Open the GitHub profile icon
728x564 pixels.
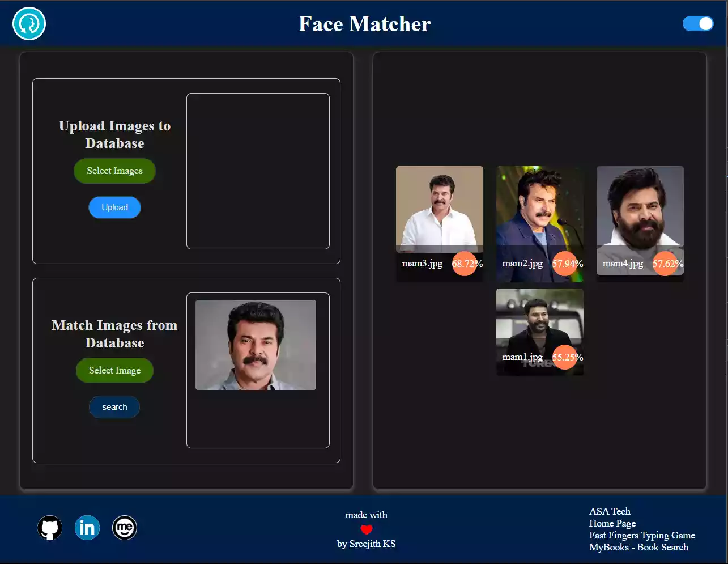click(x=50, y=528)
